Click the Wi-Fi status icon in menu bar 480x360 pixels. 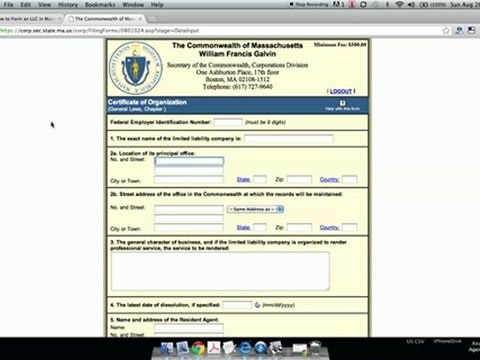399,5
